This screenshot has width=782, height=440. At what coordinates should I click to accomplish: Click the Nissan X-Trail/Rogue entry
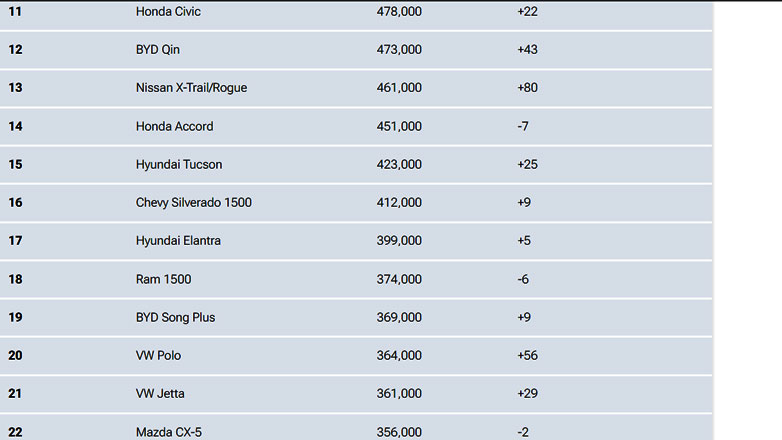tap(191, 88)
